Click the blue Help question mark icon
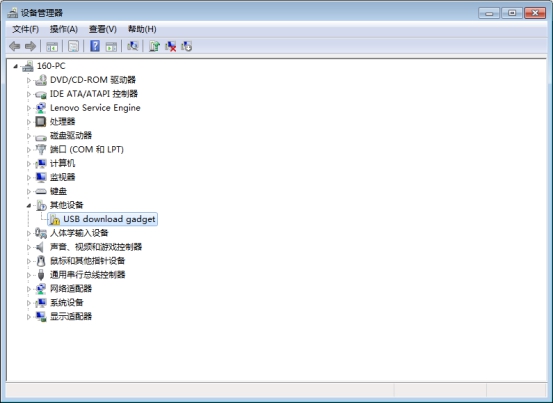The image size is (553, 403). coord(95,46)
